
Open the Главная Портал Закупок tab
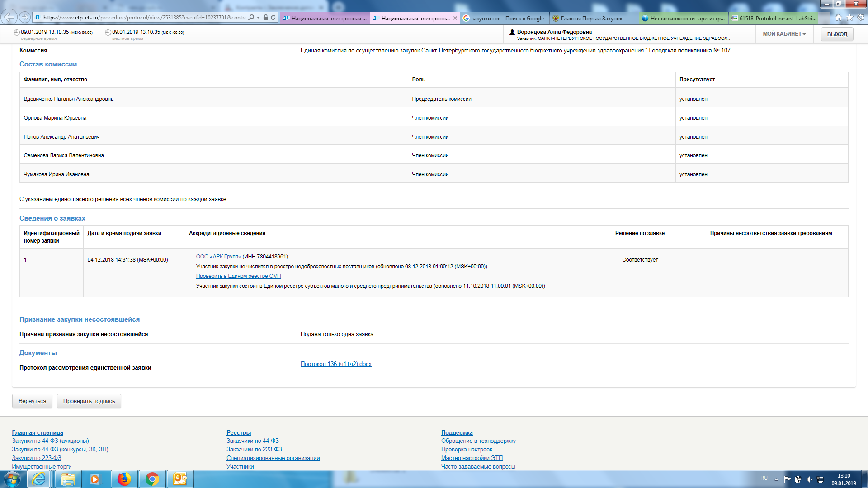(x=594, y=19)
